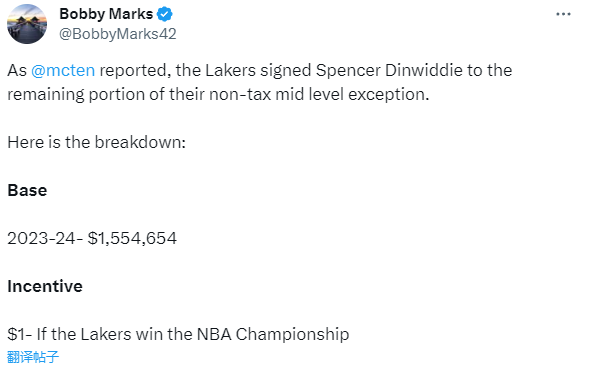Click the word "Championship" at tweet end
This screenshot has height=382, width=589.
292,334
